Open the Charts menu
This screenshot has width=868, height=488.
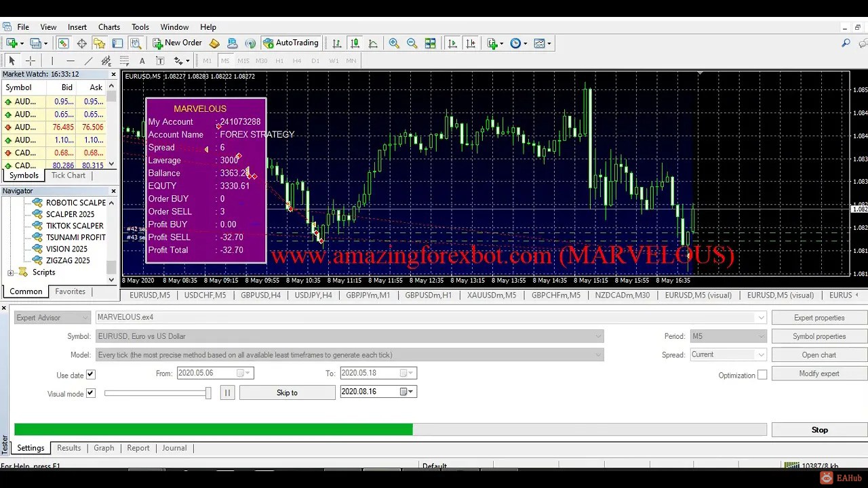coord(109,27)
